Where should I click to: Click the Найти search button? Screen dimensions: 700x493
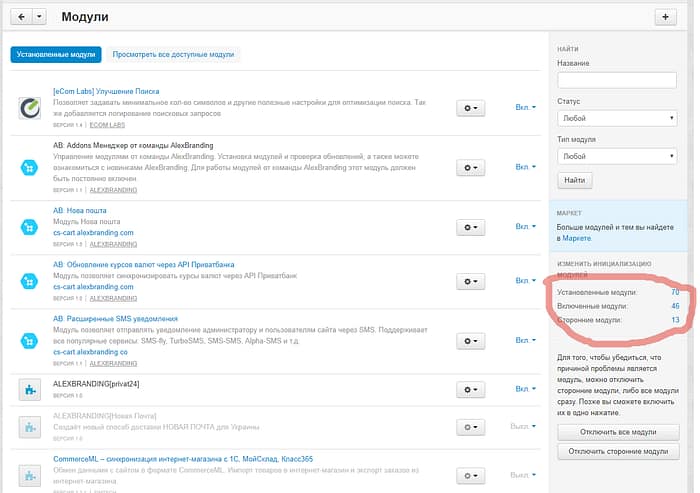click(574, 181)
